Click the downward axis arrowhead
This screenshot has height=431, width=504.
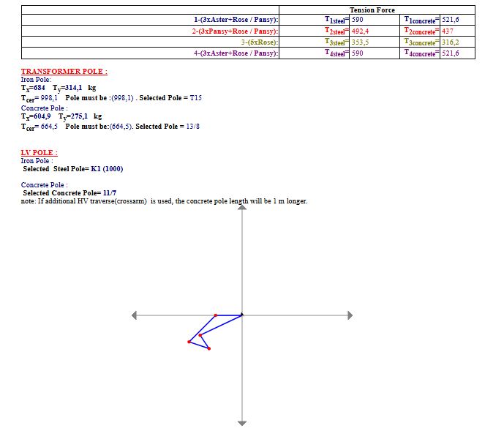point(242,423)
